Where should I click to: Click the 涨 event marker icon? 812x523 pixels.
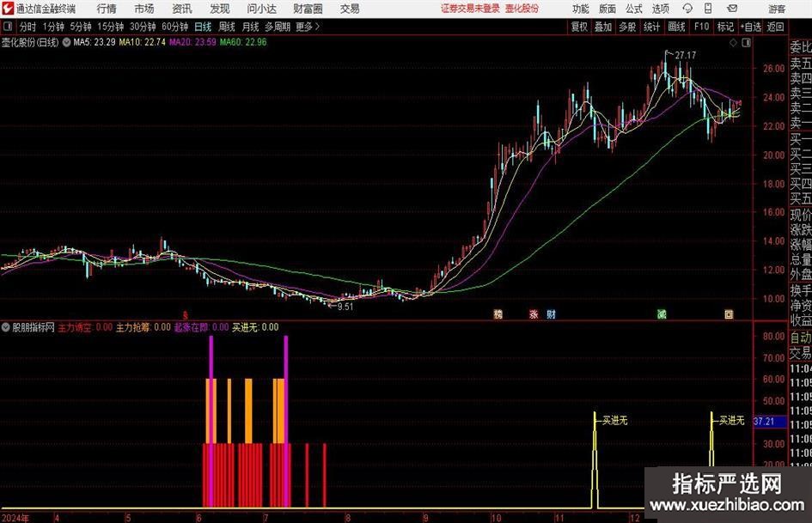534,313
